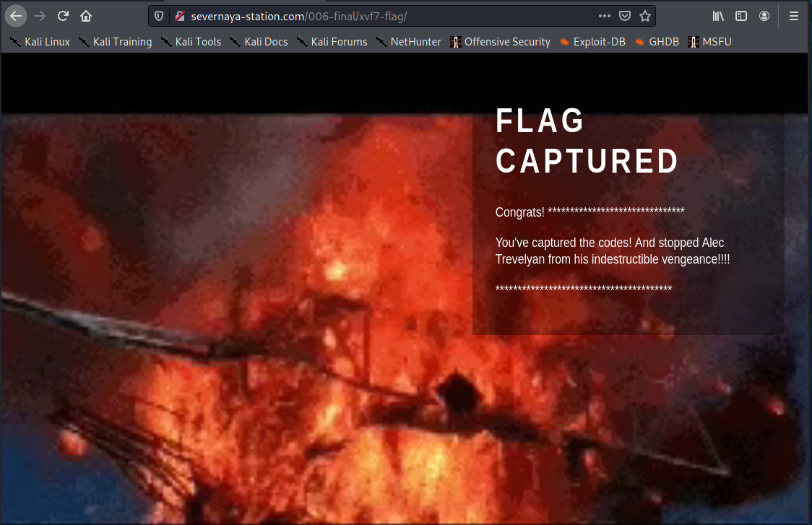Image resolution: width=812 pixels, height=525 pixels.
Task: Bookmark this page with star icon
Action: coord(645,16)
